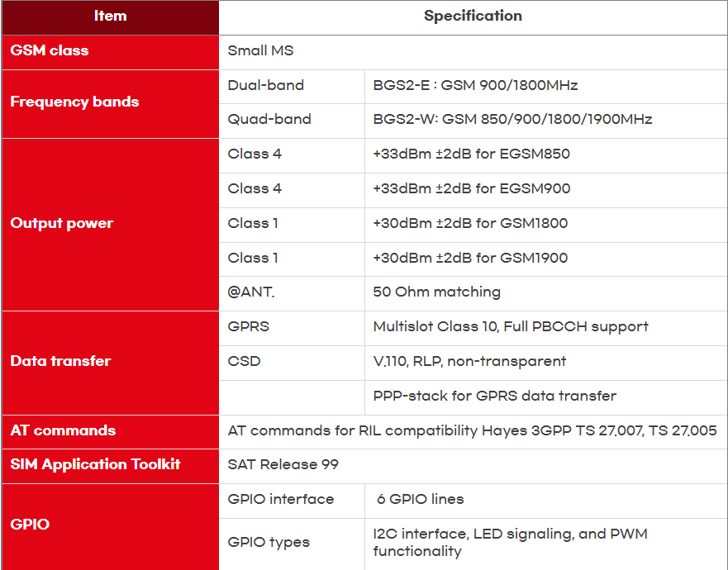Select the "Multislot Class 10, Full PBCCH support" text

click(x=511, y=327)
